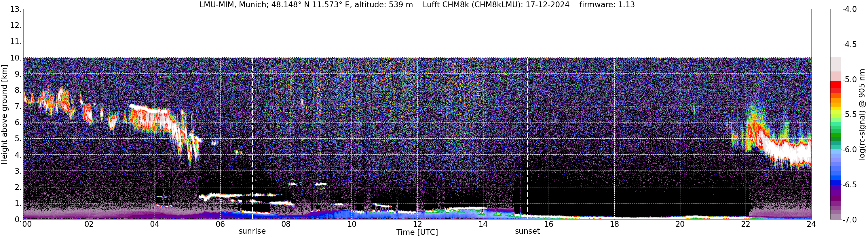Click the x-axis tick label '02'
This screenshot has height=238, width=868.
point(89,224)
